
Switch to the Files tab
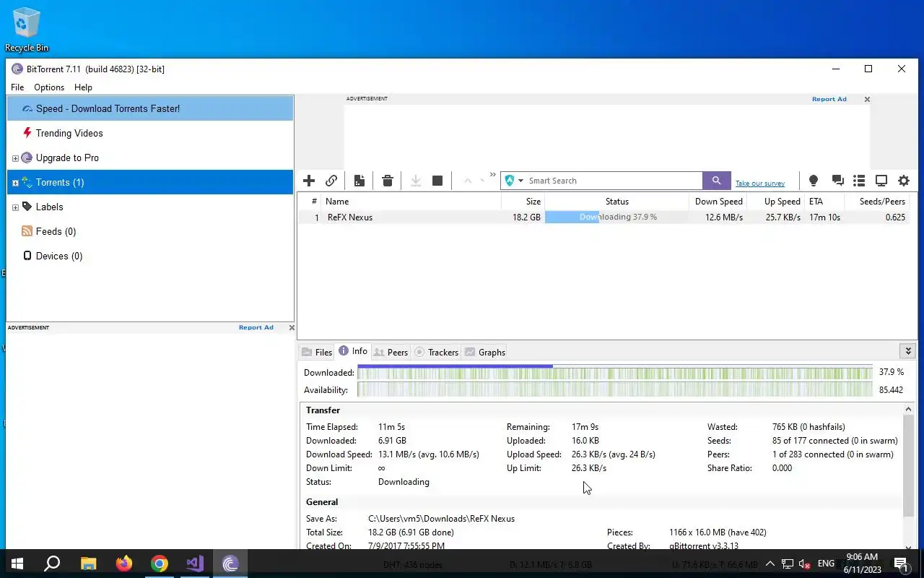coord(317,352)
